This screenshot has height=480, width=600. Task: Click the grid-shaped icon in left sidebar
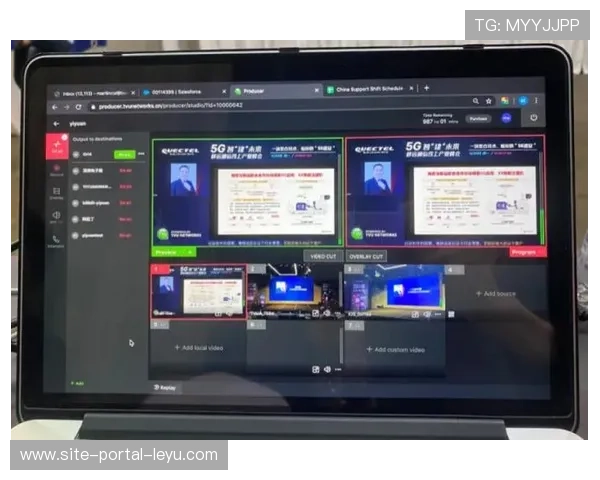(56, 193)
